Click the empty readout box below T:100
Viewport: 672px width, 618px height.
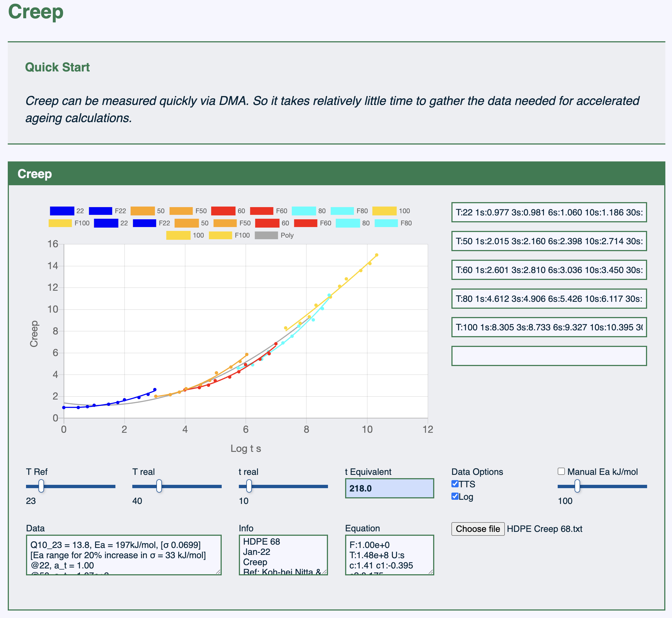pos(549,356)
